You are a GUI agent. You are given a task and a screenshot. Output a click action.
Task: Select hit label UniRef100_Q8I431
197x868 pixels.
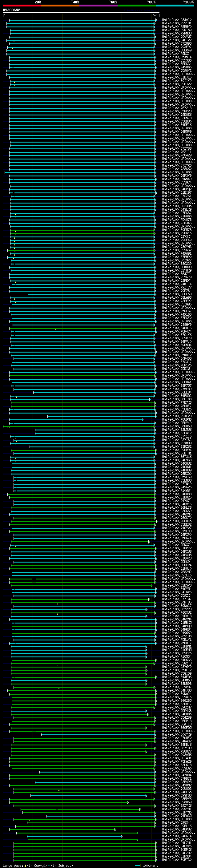click(176, 758)
